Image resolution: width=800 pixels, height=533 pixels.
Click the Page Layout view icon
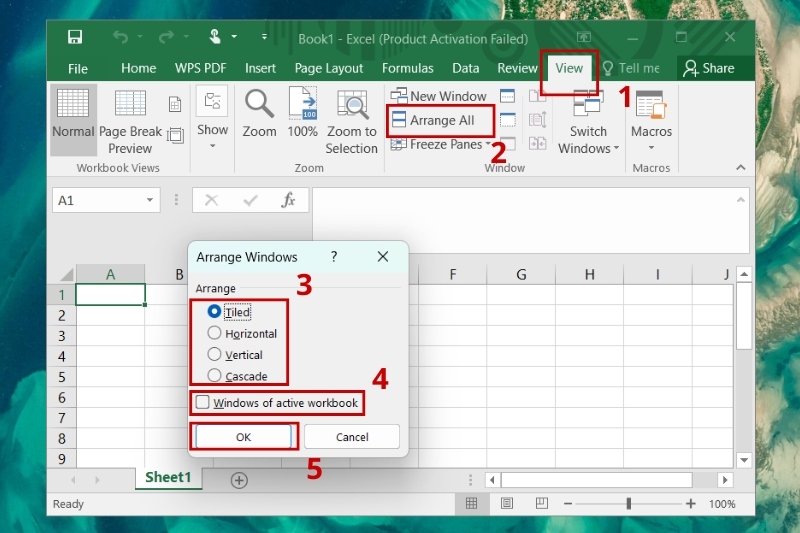[175, 104]
